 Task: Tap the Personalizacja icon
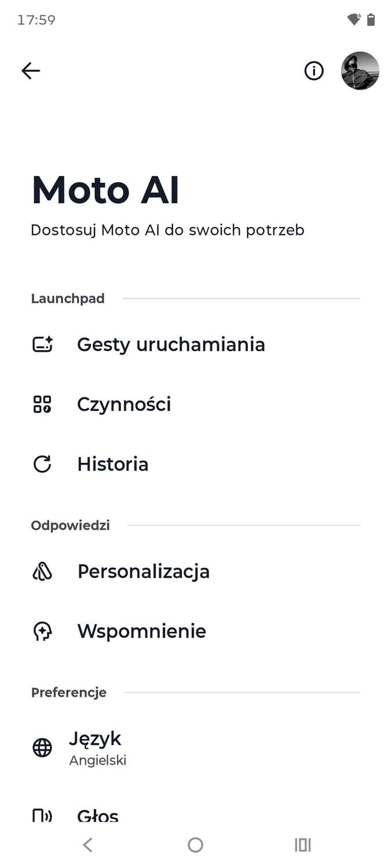(x=42, y=572)
